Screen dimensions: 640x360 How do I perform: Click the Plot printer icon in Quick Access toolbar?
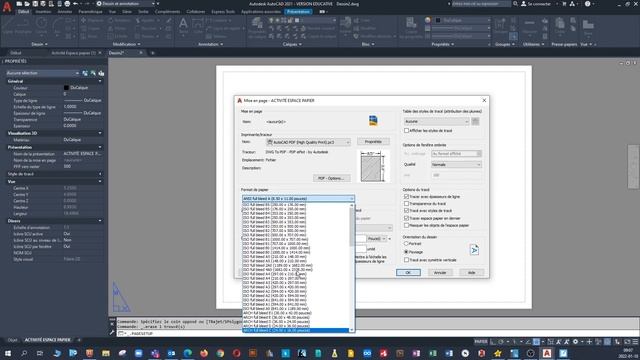pos(67,4)
